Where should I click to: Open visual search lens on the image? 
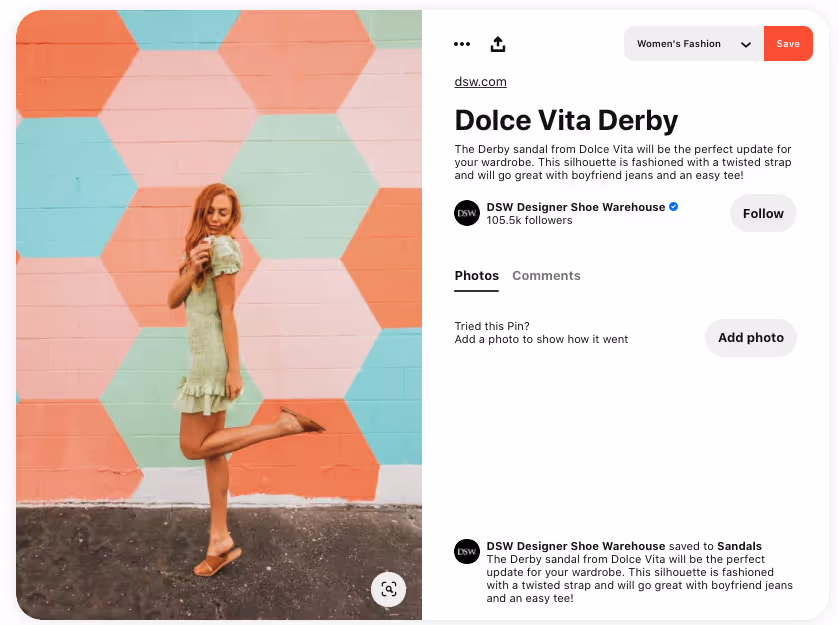pyautogui.click(x=388, y=589)
